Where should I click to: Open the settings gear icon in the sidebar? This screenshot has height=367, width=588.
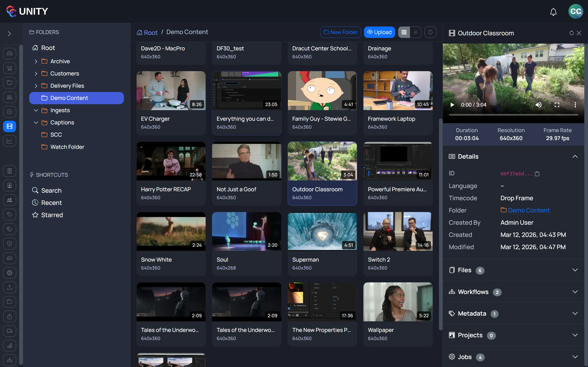pos(9,273)
